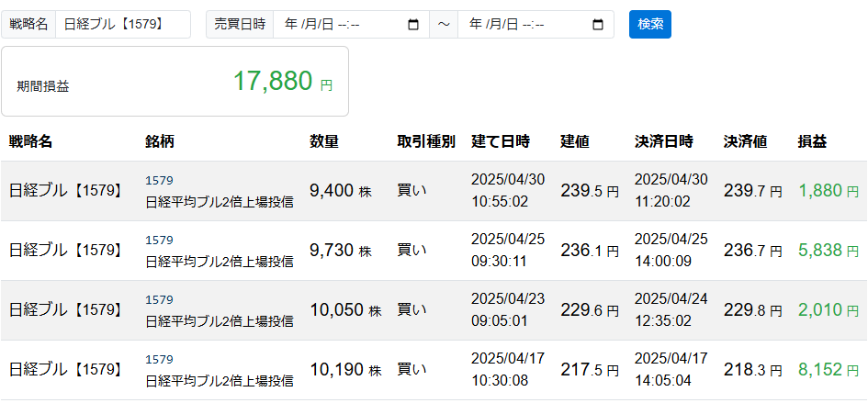Click the 検索 search button
The height and width of the screenshot is (403, 868).
coord(650,25)
